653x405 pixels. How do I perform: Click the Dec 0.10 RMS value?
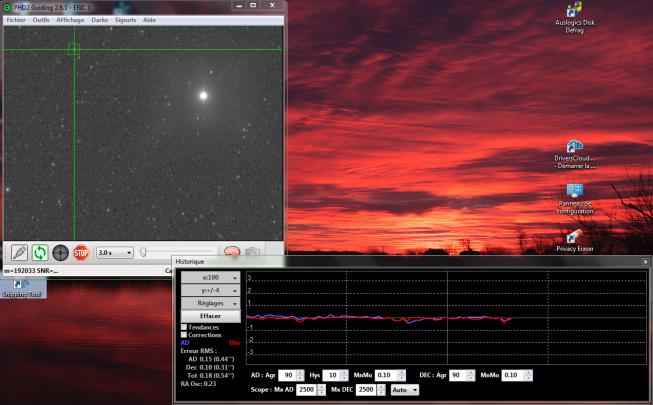click(210, 367)
